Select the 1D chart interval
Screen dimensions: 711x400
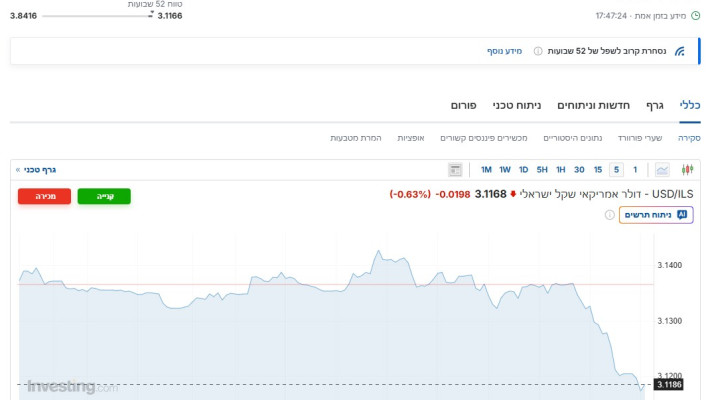tap(523, 170)
